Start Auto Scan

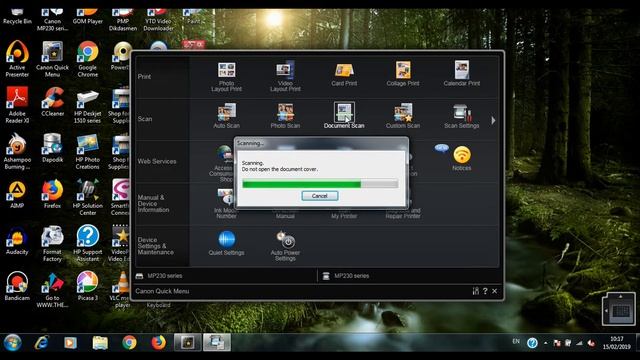227,116
